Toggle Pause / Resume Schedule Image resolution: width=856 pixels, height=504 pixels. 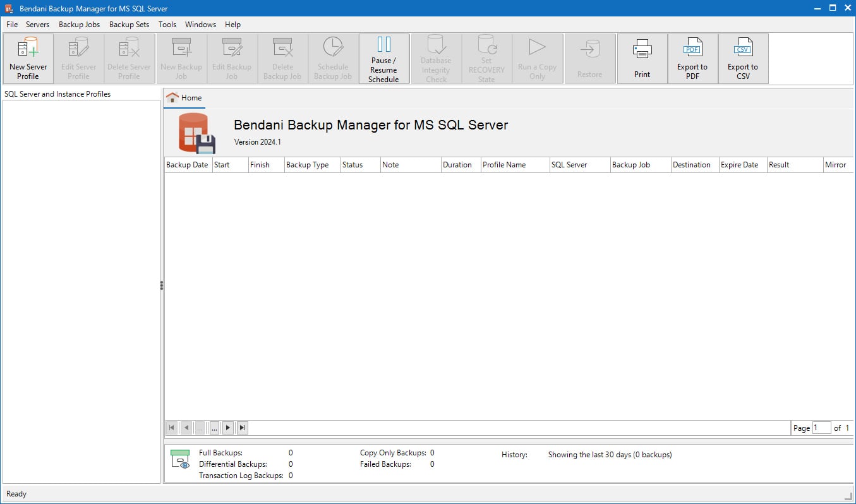(384, 59)
